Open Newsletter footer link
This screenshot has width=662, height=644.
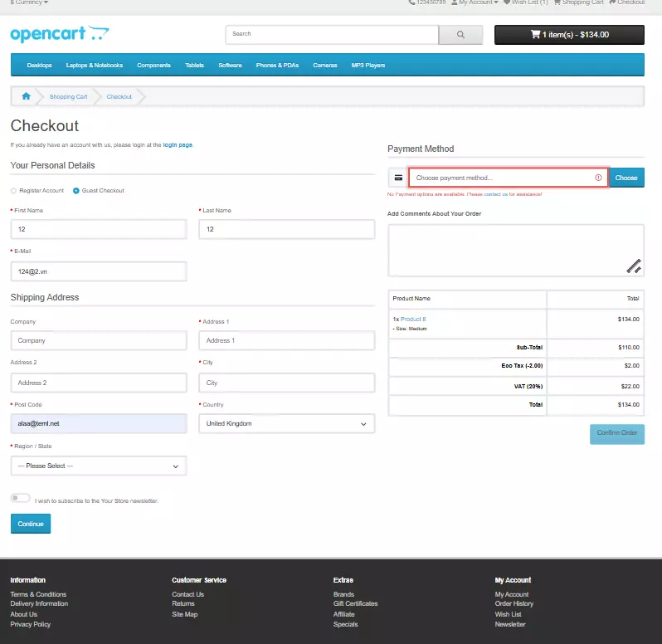510,625
